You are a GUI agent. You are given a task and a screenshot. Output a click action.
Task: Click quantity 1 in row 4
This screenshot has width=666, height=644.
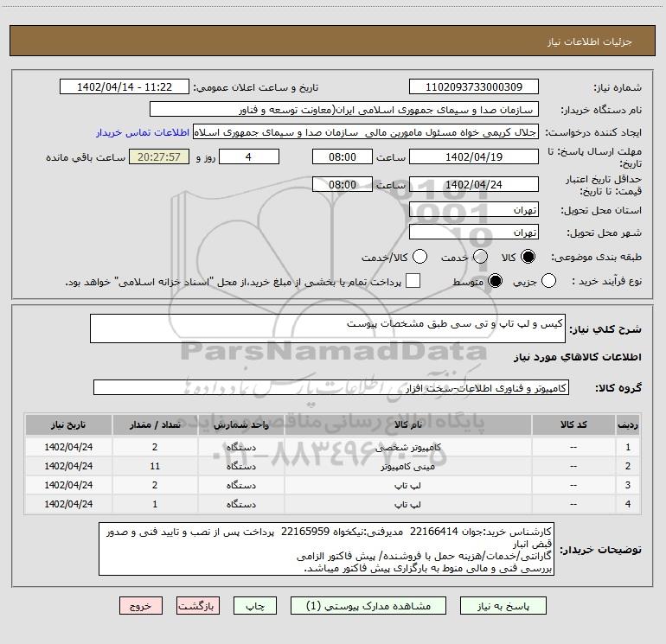[155, 504]
